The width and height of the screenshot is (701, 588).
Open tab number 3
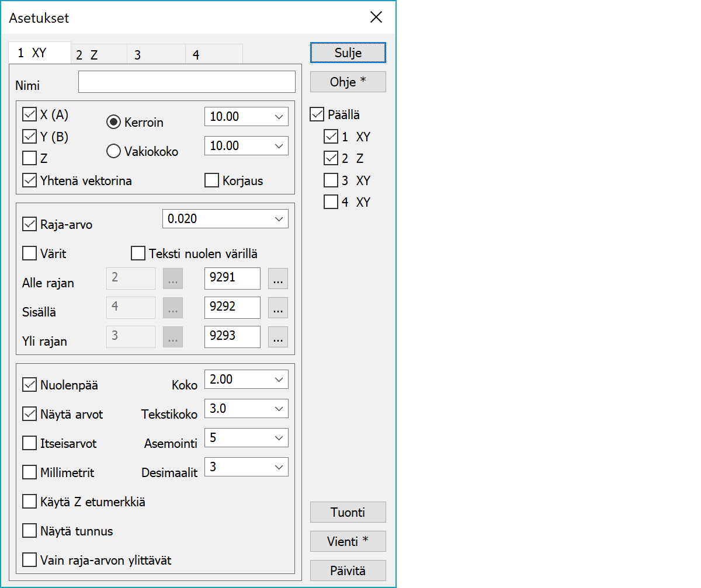click(155, 55)
